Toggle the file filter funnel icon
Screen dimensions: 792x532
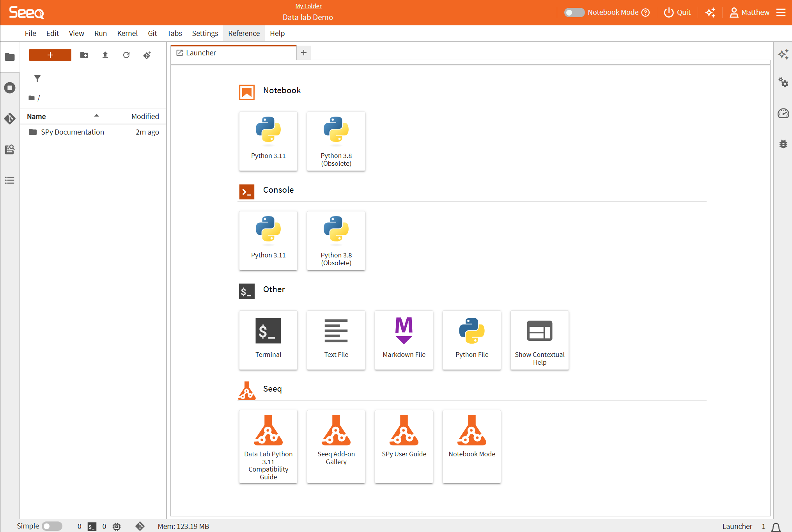pyautogui.click(x=37, y=79)
